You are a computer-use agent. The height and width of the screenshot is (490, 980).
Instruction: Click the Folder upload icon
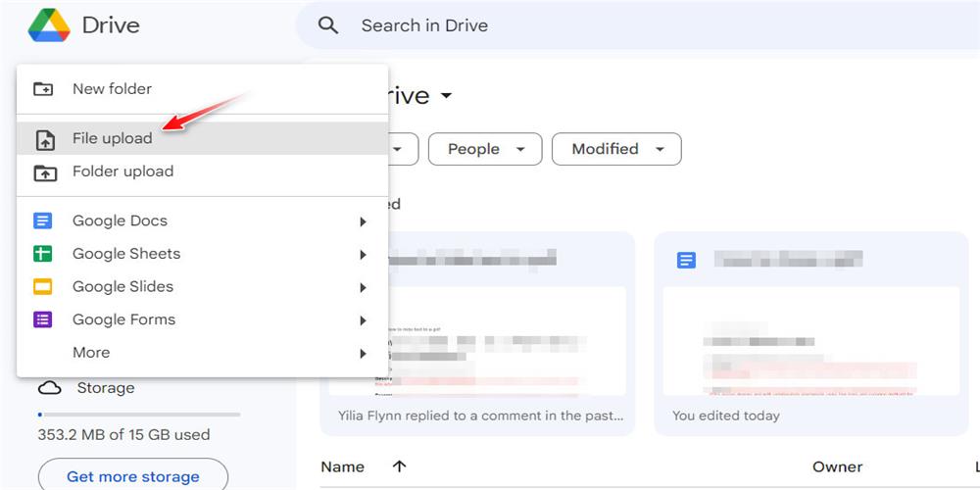[x=44, y=172]
